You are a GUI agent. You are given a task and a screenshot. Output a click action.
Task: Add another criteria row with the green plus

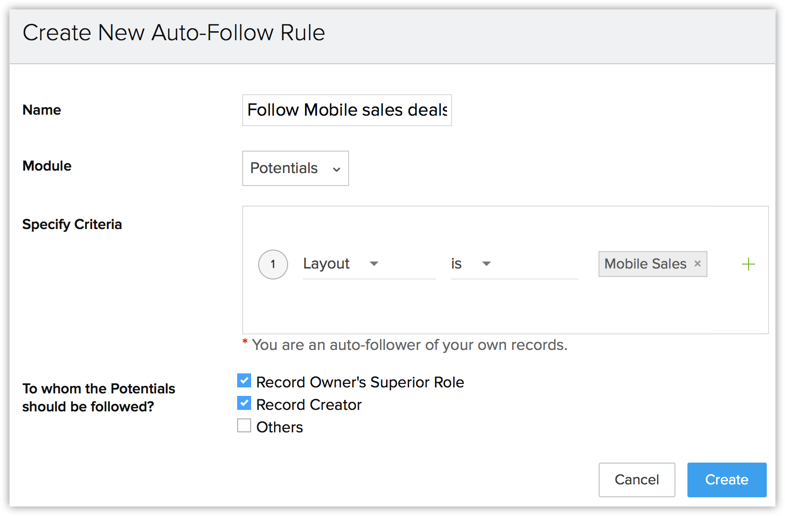[x=748, y=264]
